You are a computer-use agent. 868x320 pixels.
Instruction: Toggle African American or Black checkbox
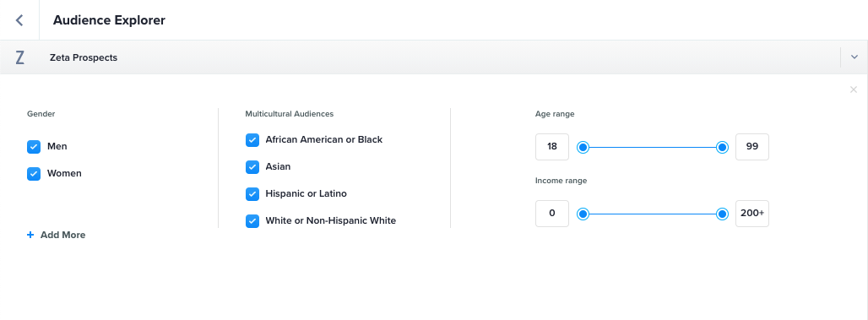[252, 140]
